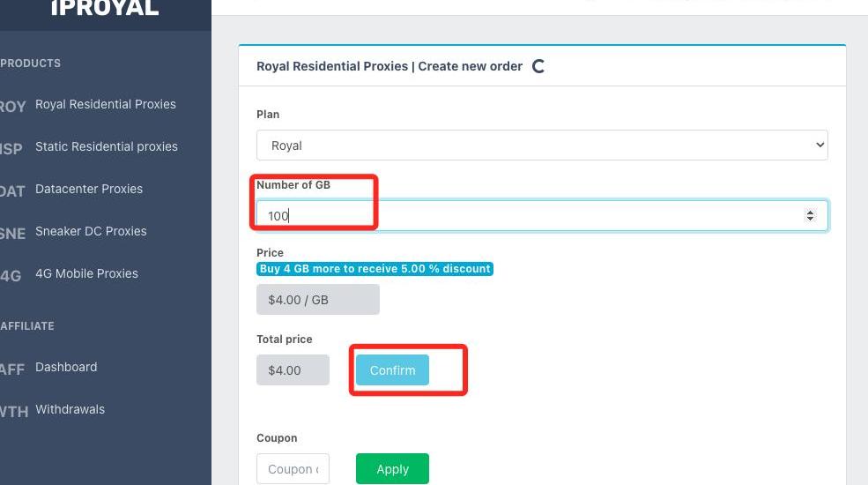The width and height of the screenshot is (868, 485).
Task: Click the blue 5% discount notice badge
Action: [375, 269]
